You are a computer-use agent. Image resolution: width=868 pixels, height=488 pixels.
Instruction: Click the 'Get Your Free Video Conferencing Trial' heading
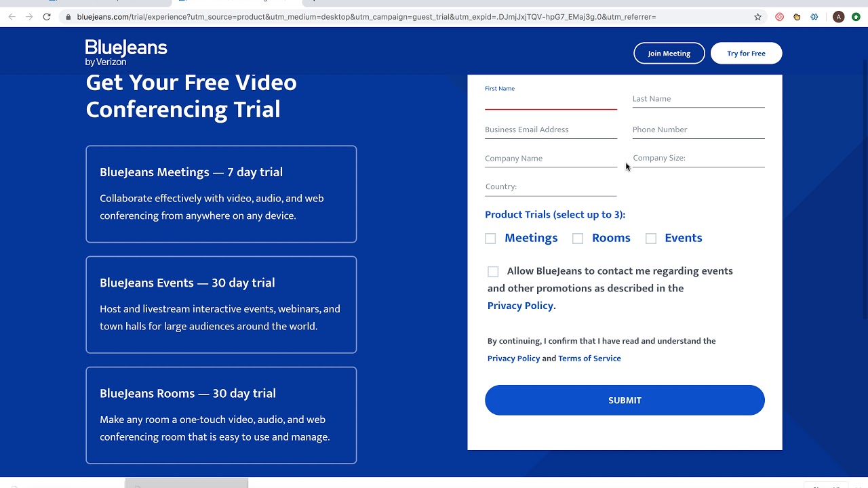click(191, 96)
